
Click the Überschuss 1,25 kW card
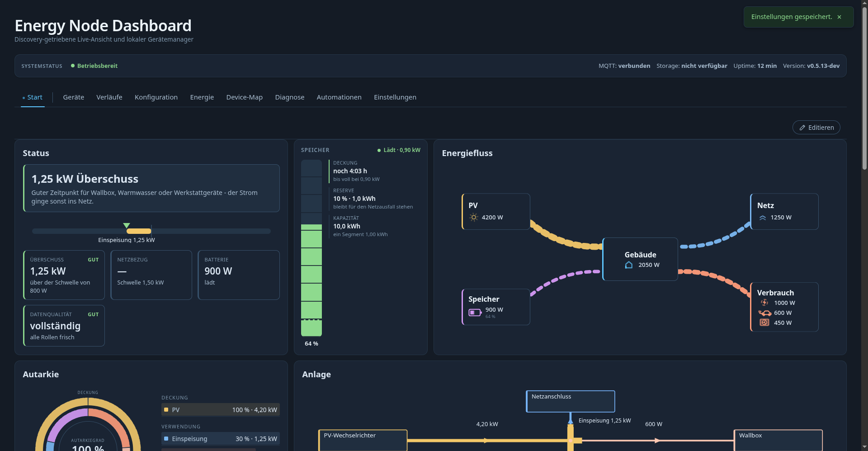[x=64, y=275]
